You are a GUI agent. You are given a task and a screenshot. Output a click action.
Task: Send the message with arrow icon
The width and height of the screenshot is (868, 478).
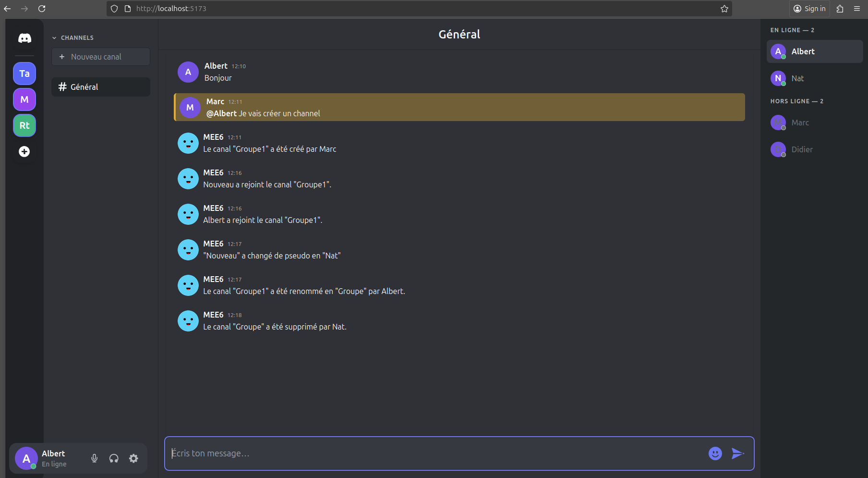[737, 453]
